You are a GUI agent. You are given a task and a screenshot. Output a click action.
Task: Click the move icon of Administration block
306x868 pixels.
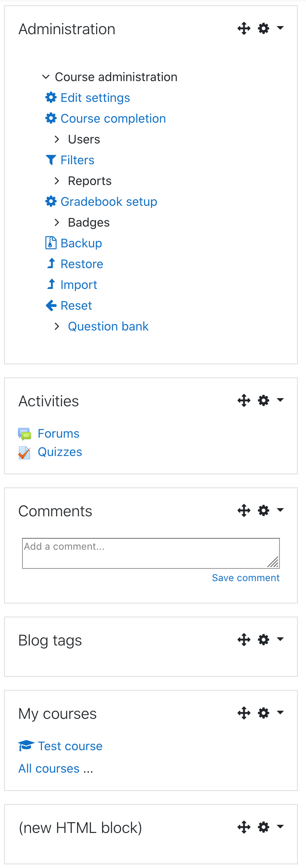tap(244, 29)
